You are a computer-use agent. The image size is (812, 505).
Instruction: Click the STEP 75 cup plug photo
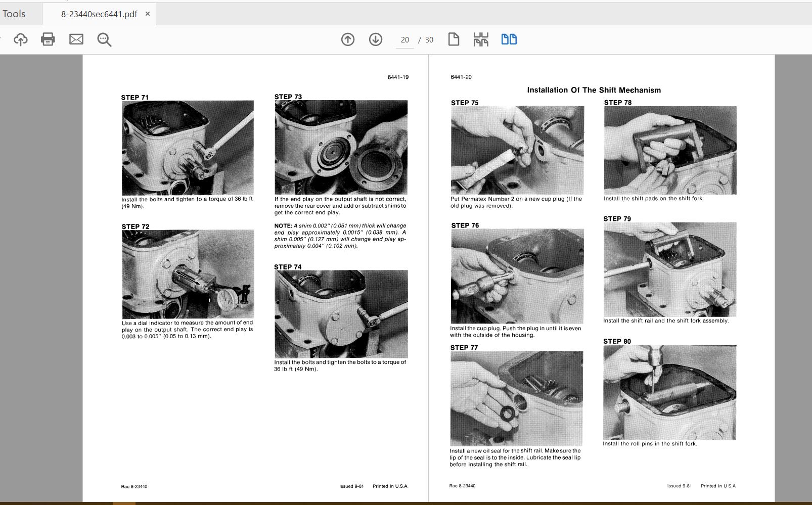(x=517, y=150)
